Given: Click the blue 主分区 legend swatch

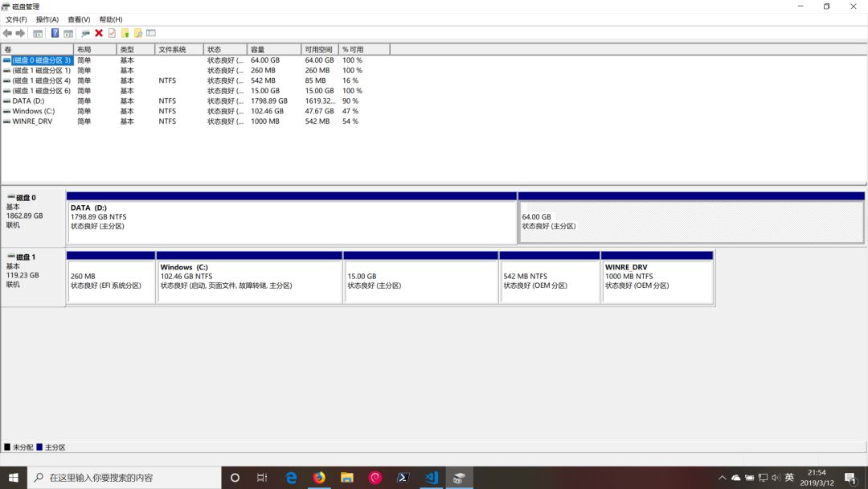Looking at the screenshot, I should tap(39, 447).
